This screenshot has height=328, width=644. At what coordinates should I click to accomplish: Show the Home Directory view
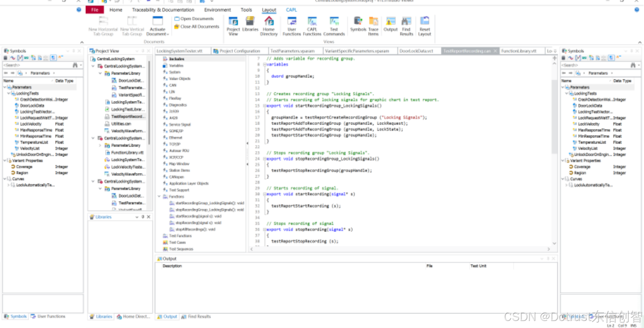(x=269, y=26)
